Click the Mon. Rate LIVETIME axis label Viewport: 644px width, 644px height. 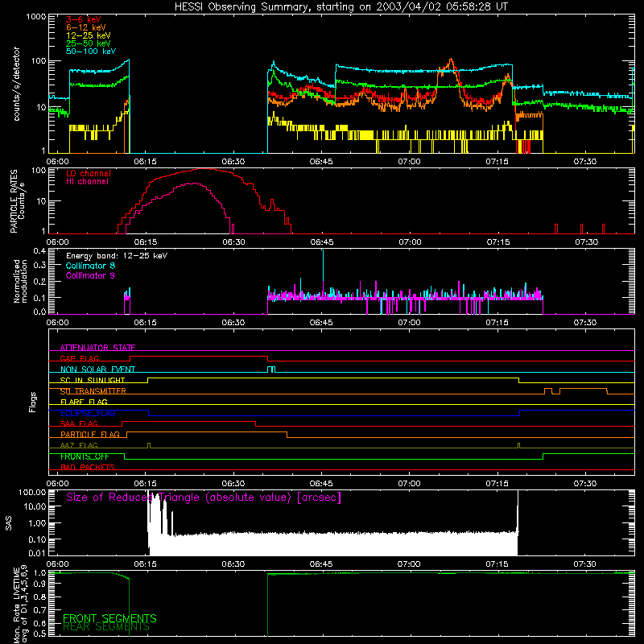click(x=16, y=605)
